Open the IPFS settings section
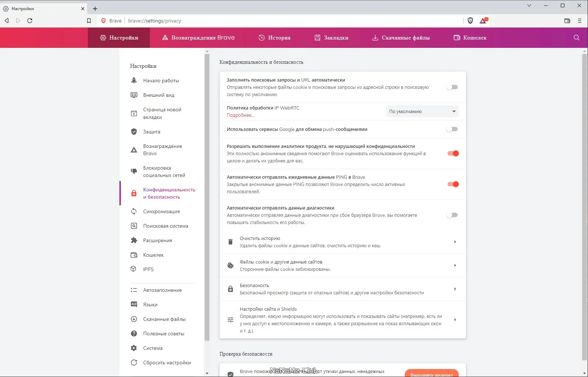The width and height of the screenshot is (588, 377). coord(149,269)
